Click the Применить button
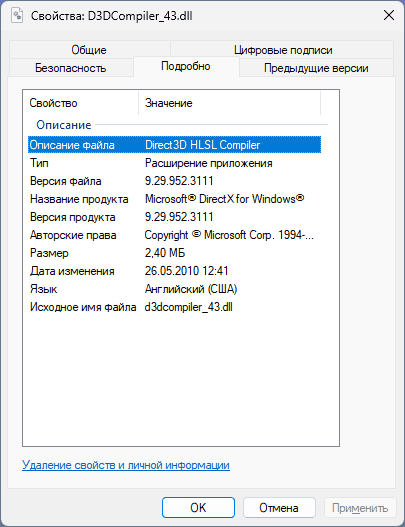The width and height of the screenshot is (405, 527). [360, 508]
